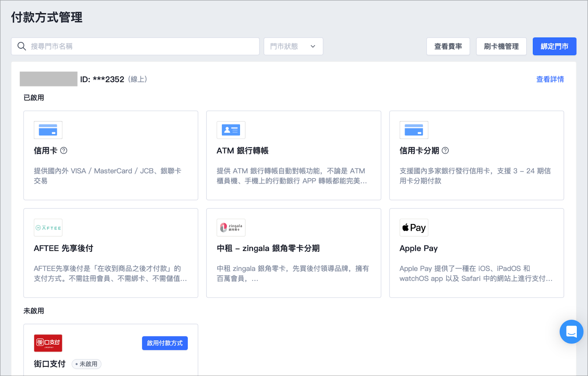Select the AFTEE 先享後付 card title
This screenshot has width=588, height=376.
click(x=64, y=248)
